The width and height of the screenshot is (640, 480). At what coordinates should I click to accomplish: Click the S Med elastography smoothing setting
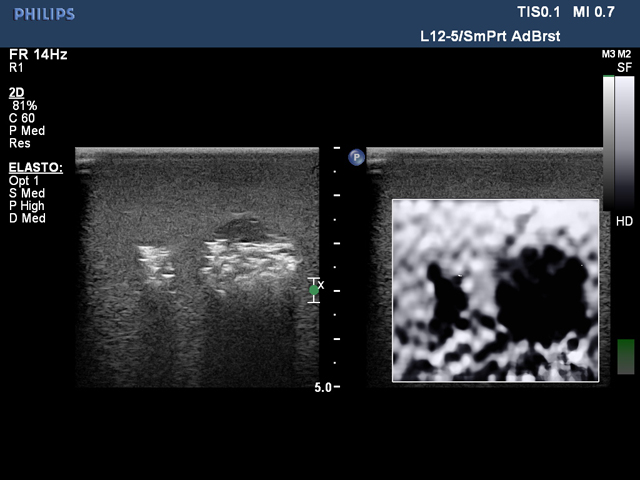click(27, 193)
